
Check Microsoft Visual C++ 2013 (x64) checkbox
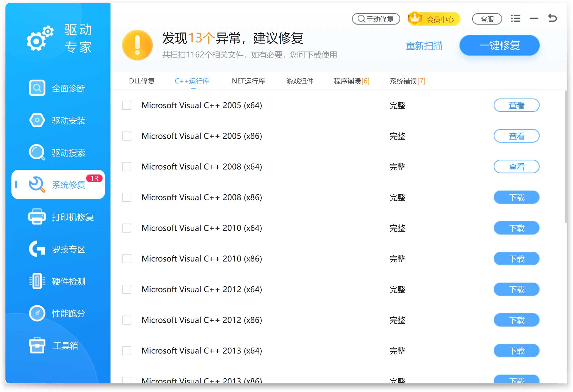click(x=127, y=351)
